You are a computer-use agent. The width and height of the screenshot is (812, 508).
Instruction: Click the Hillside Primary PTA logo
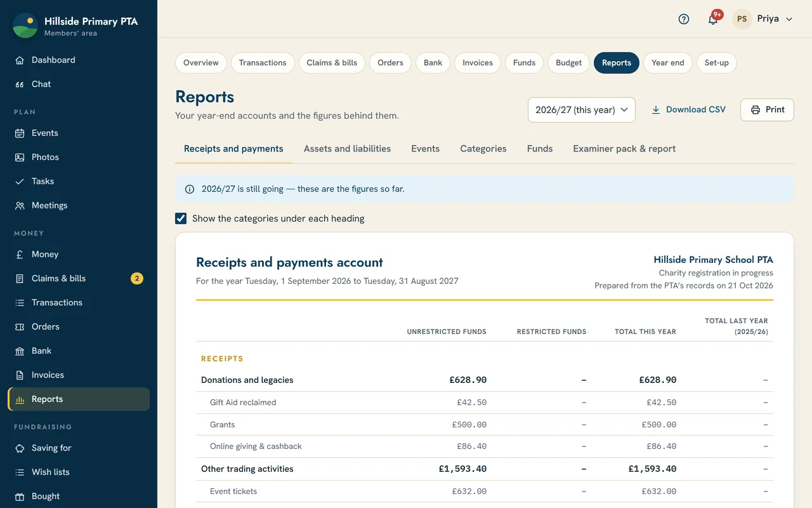pyautogui.click(x=25, y=25)
